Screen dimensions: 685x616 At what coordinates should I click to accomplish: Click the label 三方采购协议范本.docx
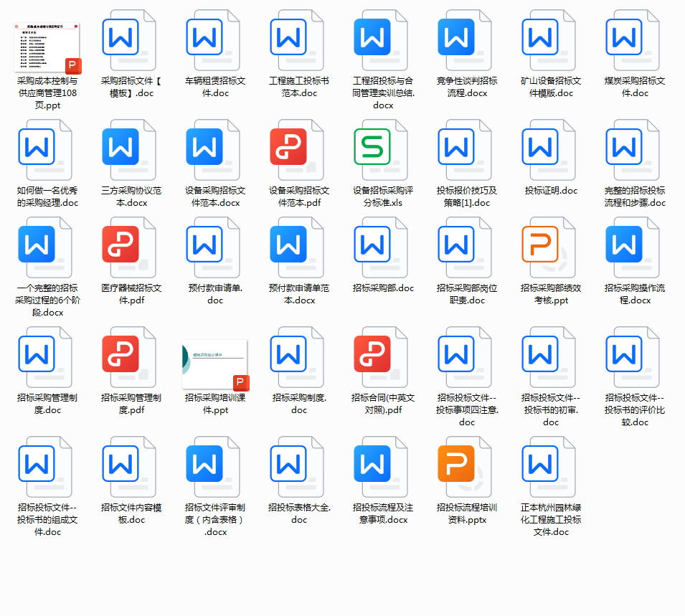(131, 196)
